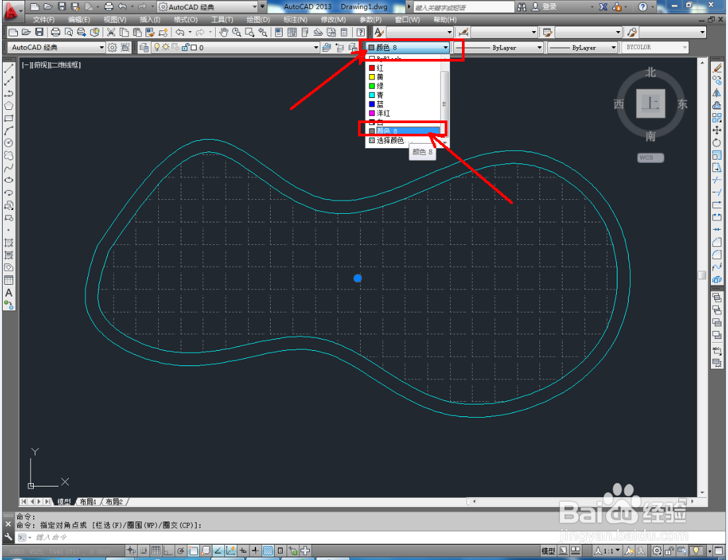This screenshot has width=728, height=560.
Task: Click the 登录 sign-in button
Action: click(544, 7)
